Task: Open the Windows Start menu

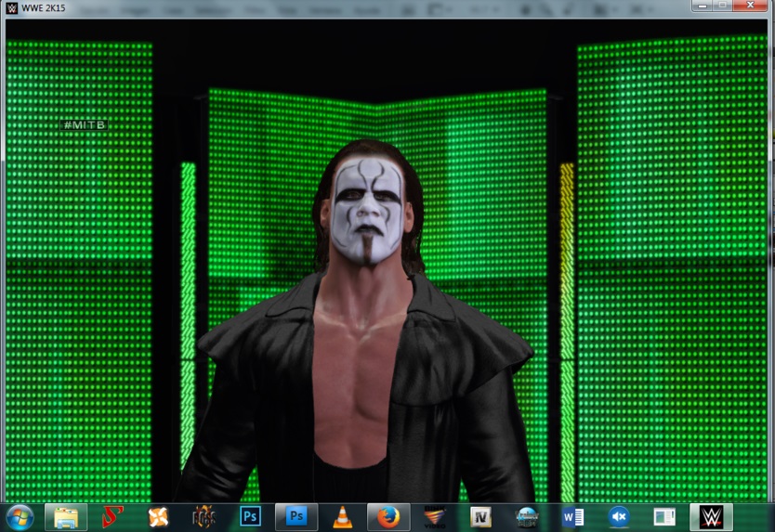Action: pyautogui.click(x=20, y=517)
